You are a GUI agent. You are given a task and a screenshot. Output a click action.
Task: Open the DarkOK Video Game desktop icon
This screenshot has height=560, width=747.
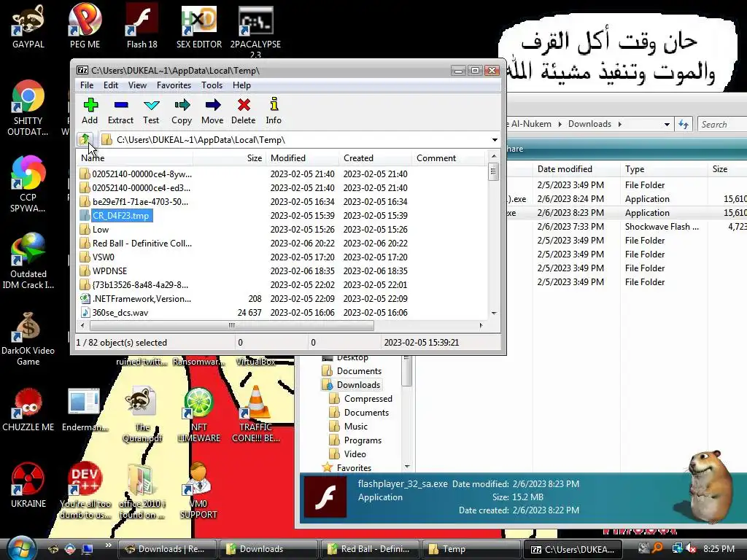pyautogui.click(x=28, y=338)
